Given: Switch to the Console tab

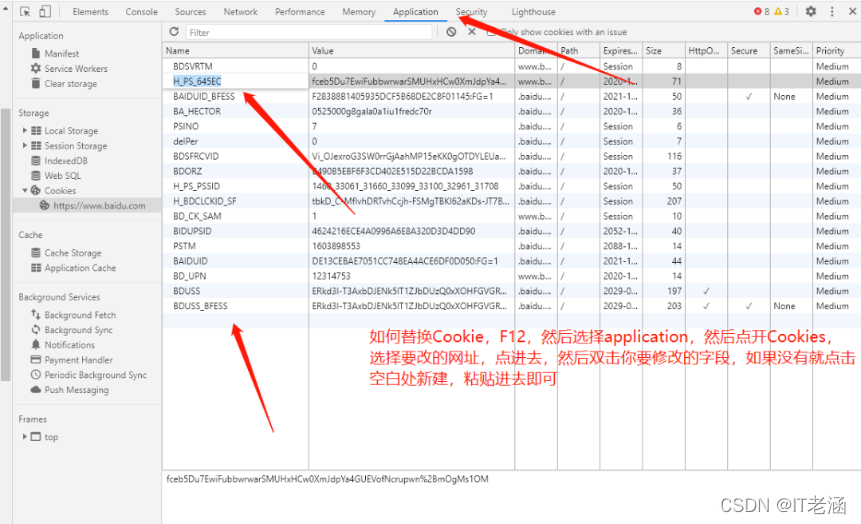Looking at the screenshot, I should tap(142, 12).
